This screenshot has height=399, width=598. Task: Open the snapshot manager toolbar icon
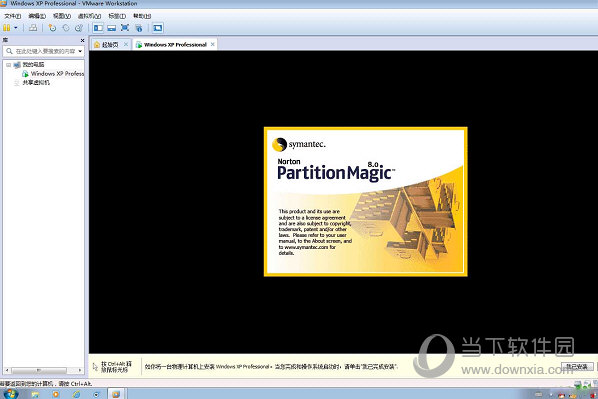[x=79, y=28]
